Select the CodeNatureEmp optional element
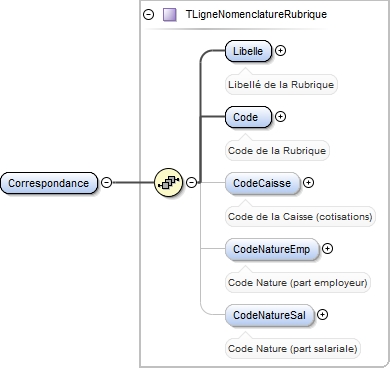Viewport: 391px width, 369px height. pos(272,249)
